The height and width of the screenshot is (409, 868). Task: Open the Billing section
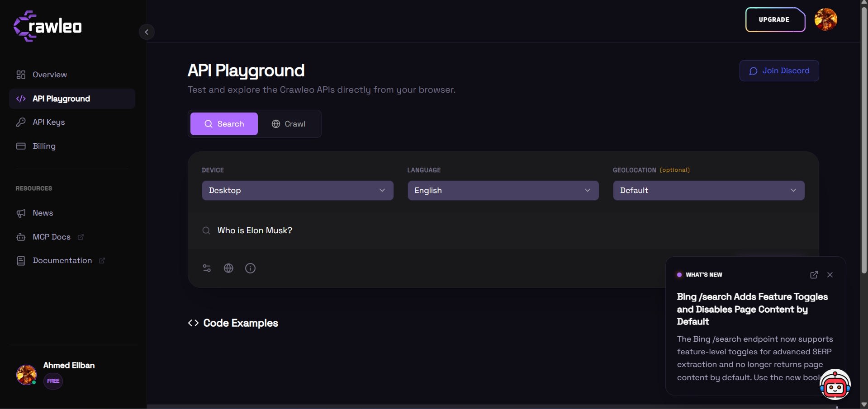(x=72, y=146)
